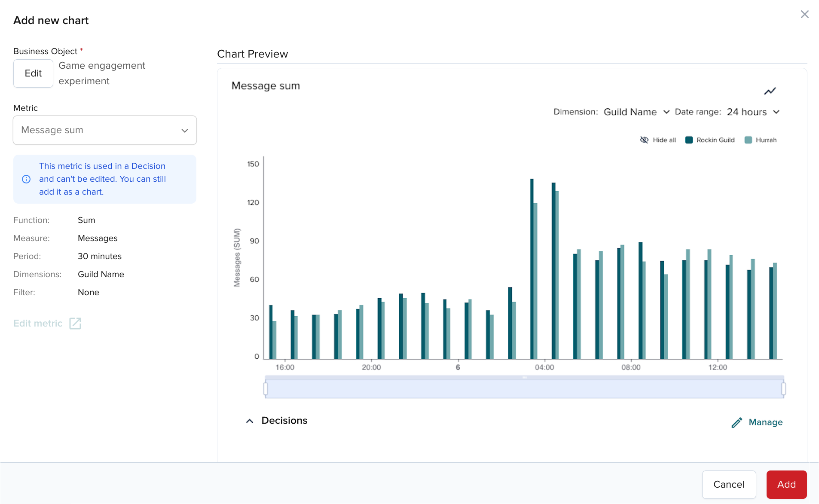Click the Edit business object button
Viewport: 819px width, 504px height.
click(33, 73)
